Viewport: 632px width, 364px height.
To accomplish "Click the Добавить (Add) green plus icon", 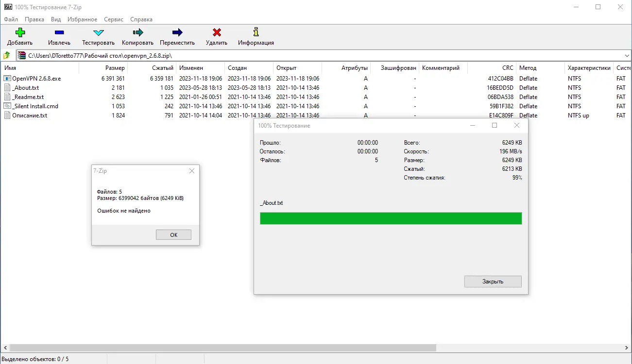I will pos(20,33).
